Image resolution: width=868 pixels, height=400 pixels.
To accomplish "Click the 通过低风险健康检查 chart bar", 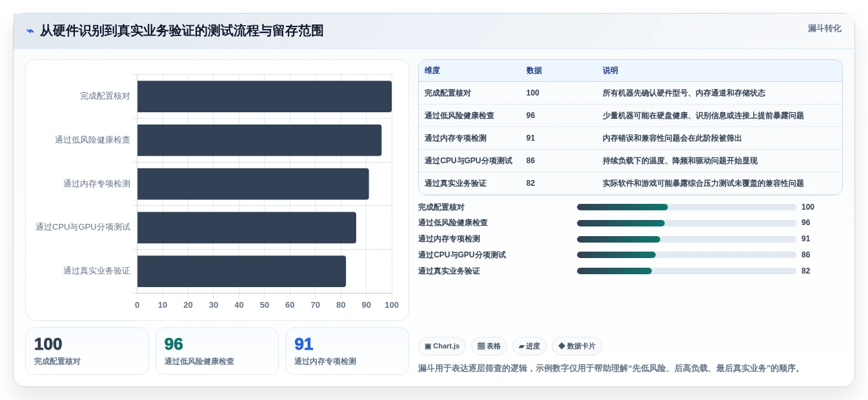I will coord(259,140).
